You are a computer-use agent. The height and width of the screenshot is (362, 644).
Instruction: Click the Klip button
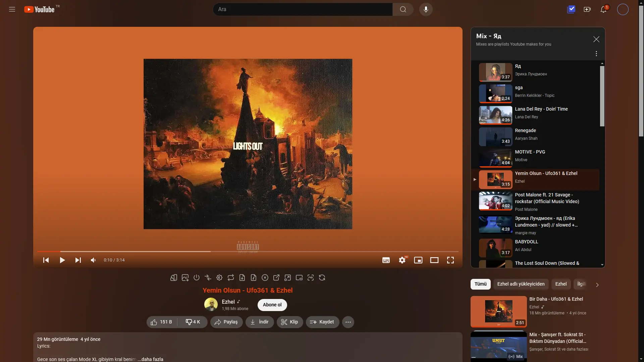tap(290, 322)
